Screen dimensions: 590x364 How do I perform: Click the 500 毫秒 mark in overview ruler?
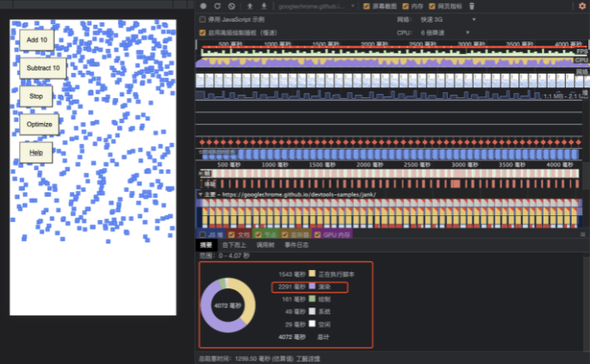click(x=230, y=44)
